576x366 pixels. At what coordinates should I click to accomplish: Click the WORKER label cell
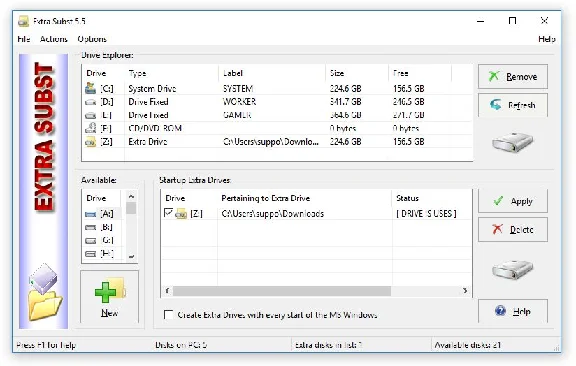tap(239, 102)
